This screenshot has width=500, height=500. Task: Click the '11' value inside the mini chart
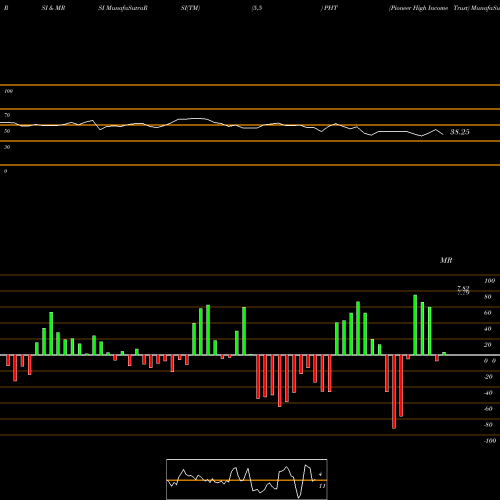(322, 486)
